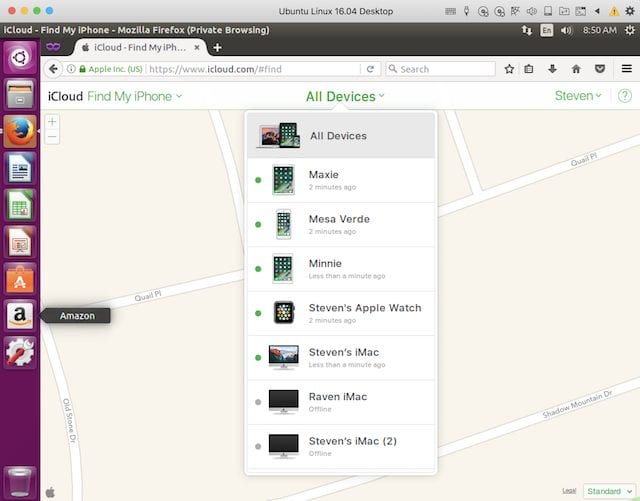
Task: Select All Devices in the list
Action: 340,136
